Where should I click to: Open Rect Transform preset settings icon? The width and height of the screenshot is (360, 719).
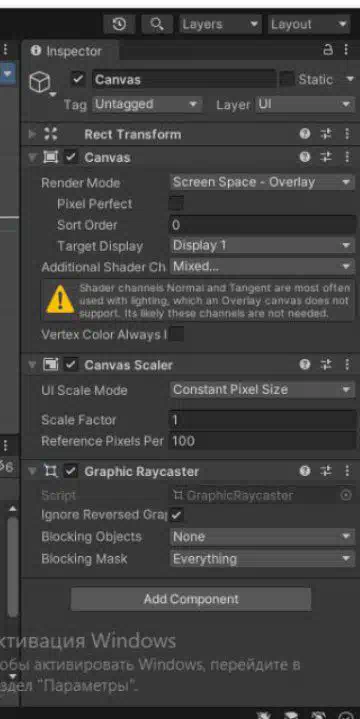pyautogui.click(x=326, y=134)
